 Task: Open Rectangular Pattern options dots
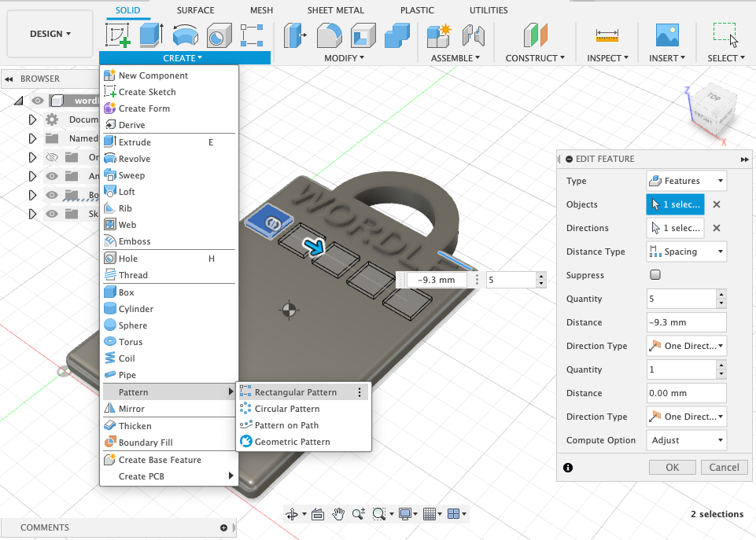click(x=360, y=392)
